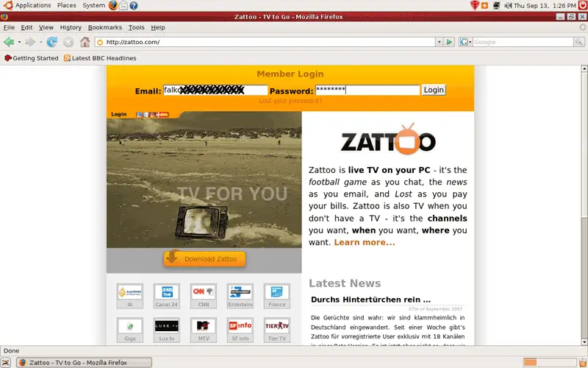Click the red shield tray icon
The image size is (588, 368).
474,5
